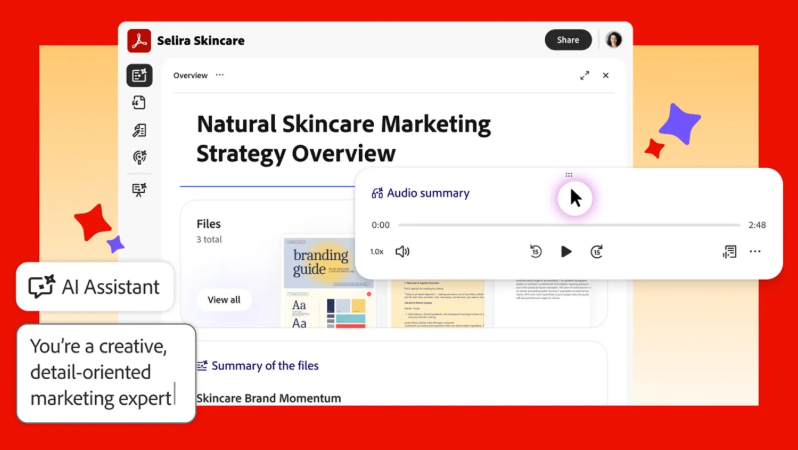
Task: Click the 2:48 duration label
Action: [757, 225]
